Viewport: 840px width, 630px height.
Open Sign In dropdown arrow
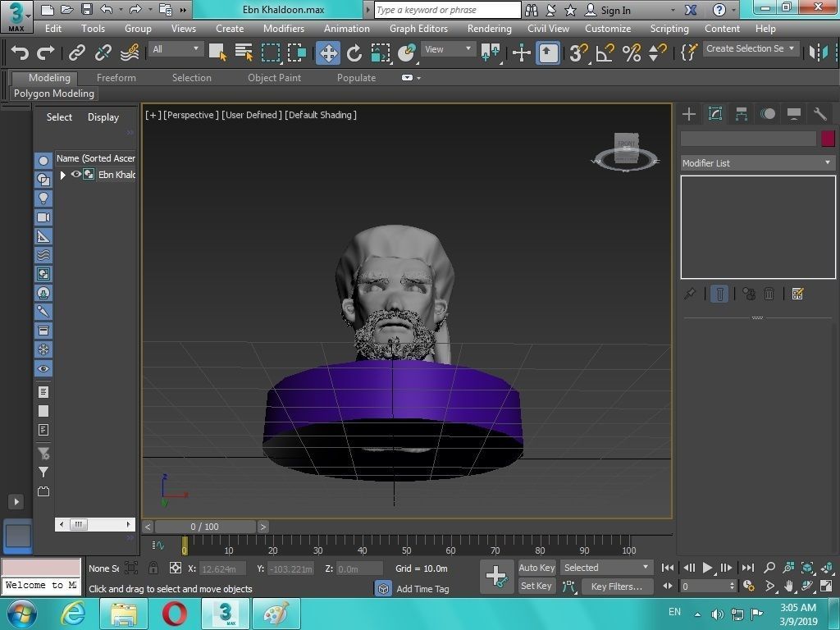[673, 10]
